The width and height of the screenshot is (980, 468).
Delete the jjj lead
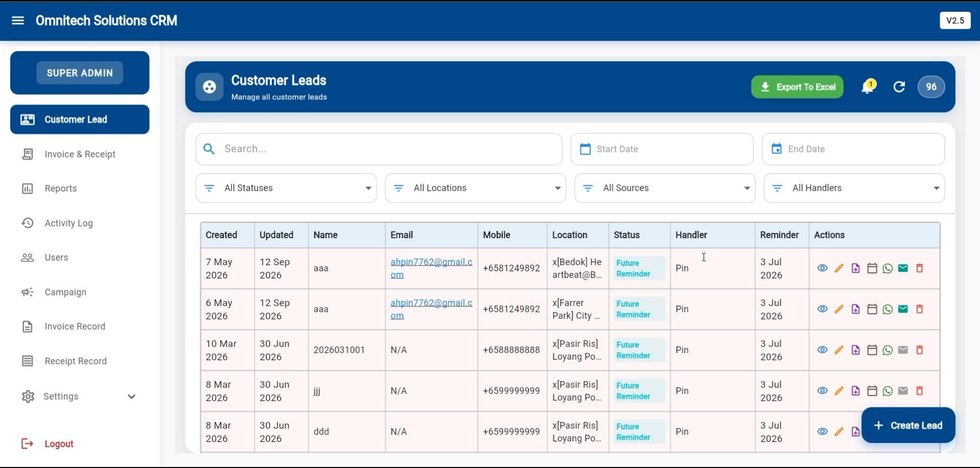click(920, 391)
